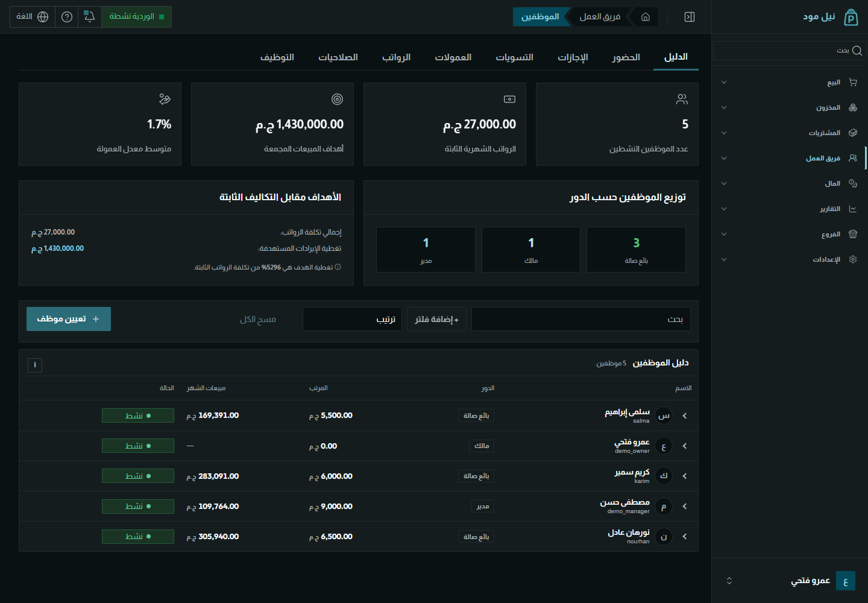Click the 9,000.00 salary in مصطفى حسن row
868x603 pixels.
point(331,507)
